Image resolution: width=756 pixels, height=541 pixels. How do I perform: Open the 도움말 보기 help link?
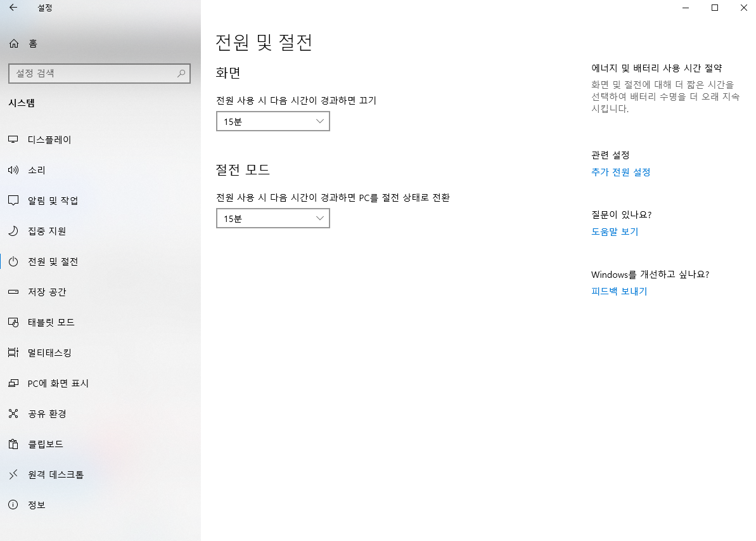point(615,232)
